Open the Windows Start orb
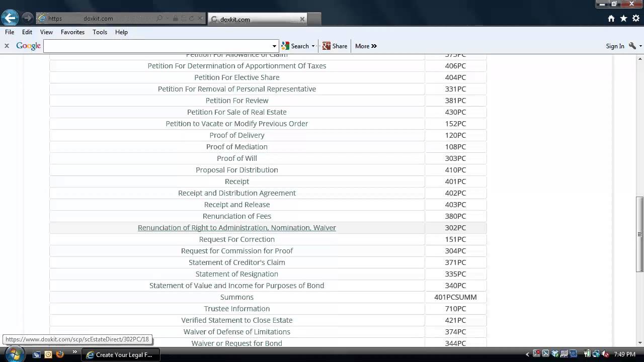 [14, 354]
